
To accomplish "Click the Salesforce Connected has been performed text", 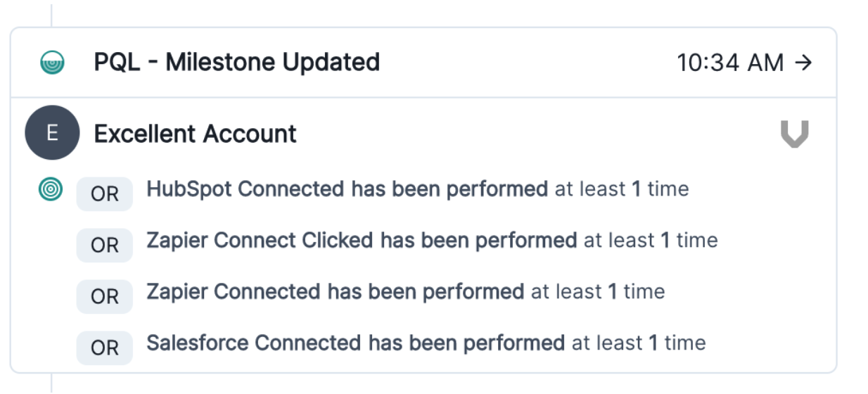I will 355,343.
